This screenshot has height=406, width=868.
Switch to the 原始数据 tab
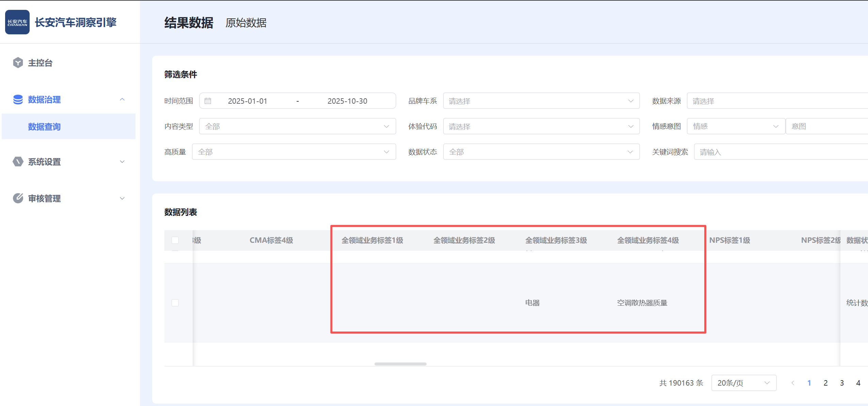click(x=246, y=23)
